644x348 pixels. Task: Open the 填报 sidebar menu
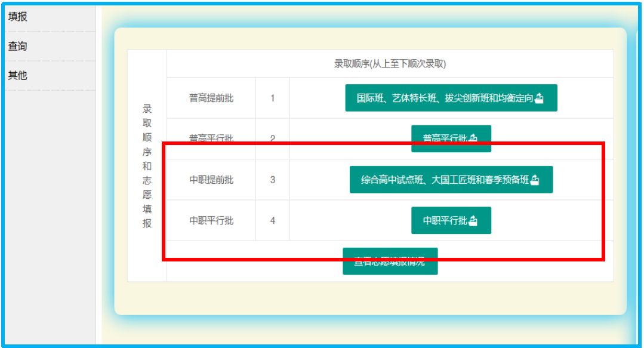18,17
